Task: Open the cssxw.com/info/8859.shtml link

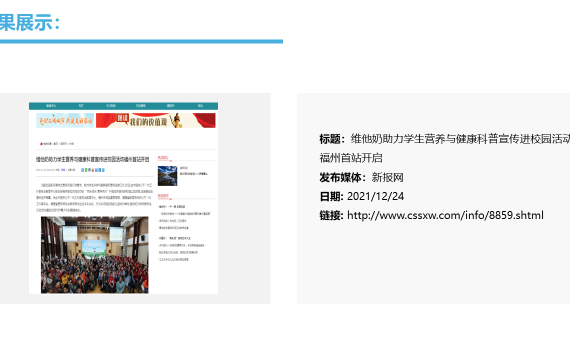Action: [x=445, y=215]
